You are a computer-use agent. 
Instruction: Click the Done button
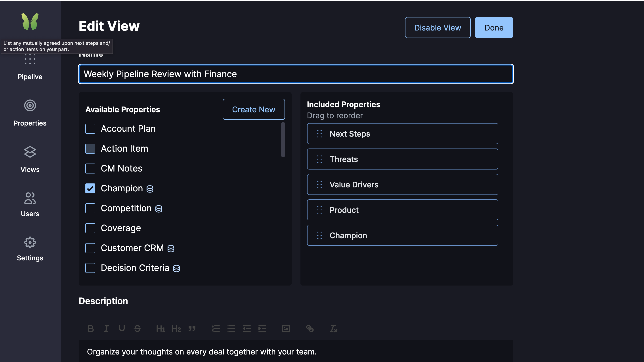click(x=494, y=27)
